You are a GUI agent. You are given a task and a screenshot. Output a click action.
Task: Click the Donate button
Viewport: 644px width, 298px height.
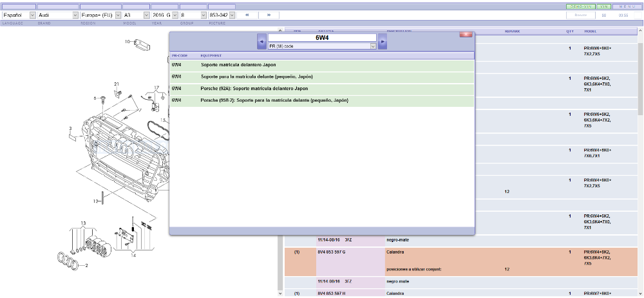pyautogui.click(x=581, y=15)
